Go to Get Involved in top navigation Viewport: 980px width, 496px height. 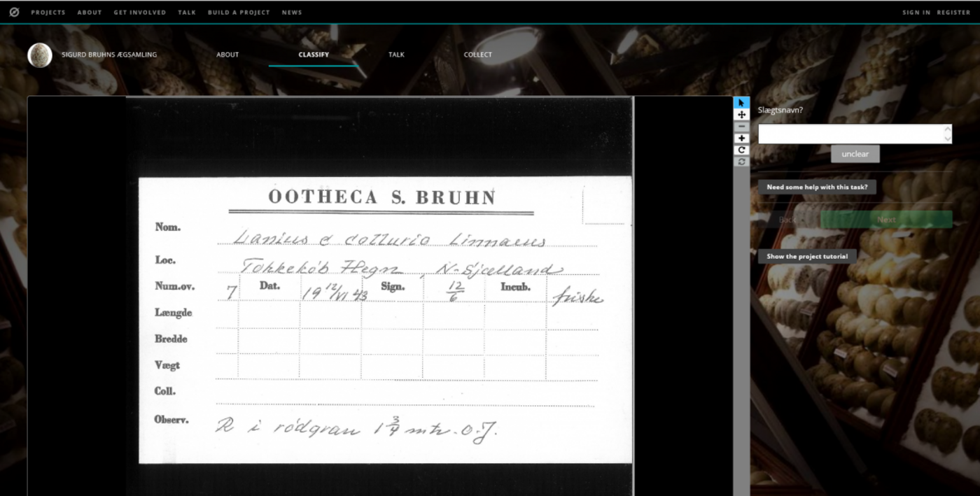tap(140, 13)
